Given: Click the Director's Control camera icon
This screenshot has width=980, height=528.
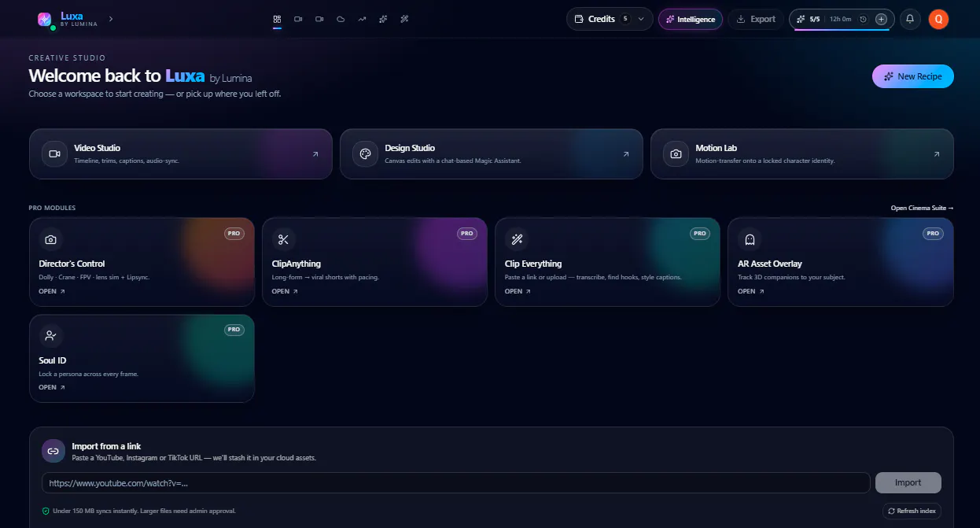Looking at the screenshot, I should coord(51,239).
